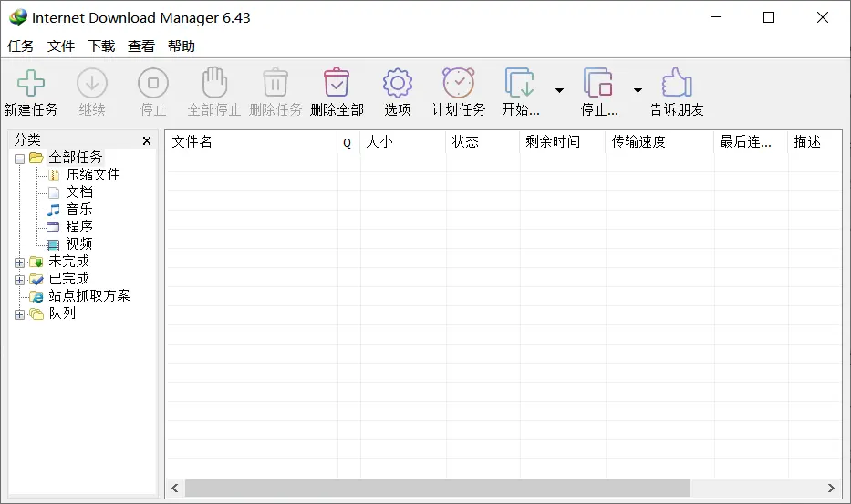Viewport: 851px width, 504px height.
Task: Sort by 传输速度 column header
Action: coord(660,142)
